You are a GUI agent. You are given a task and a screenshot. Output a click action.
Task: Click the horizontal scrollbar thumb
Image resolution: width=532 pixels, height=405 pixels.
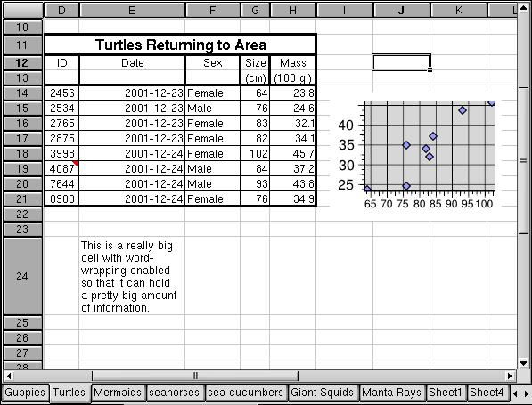coord(195,376)
